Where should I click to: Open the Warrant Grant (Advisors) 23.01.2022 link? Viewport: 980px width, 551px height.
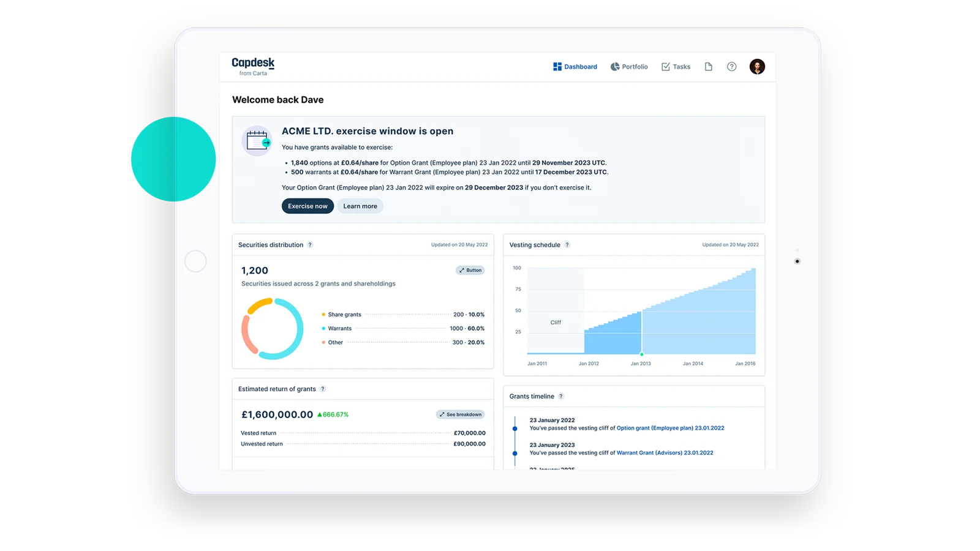(x=665, y=453)
